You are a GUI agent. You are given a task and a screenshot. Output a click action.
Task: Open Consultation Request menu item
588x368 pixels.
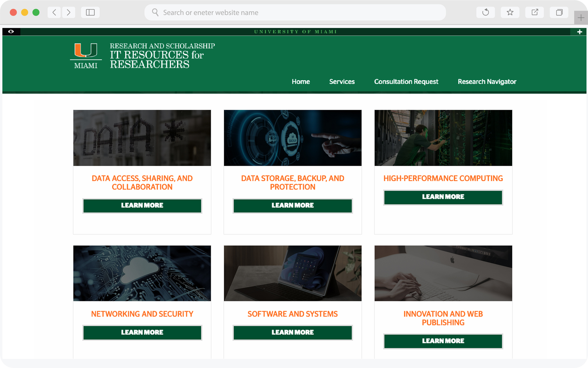click(406, 82)
